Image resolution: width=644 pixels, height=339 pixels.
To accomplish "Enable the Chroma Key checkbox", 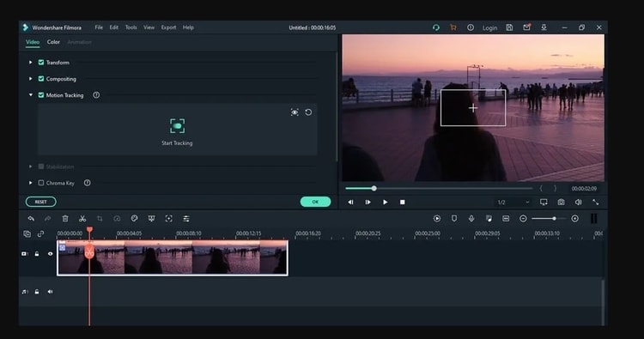I will click(41, 183).
